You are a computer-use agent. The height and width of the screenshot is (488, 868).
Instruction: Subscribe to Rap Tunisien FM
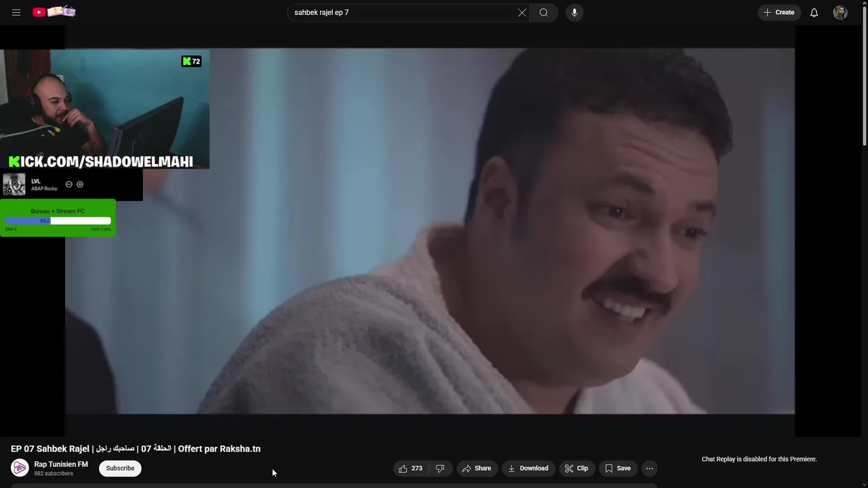coord(120,468)
